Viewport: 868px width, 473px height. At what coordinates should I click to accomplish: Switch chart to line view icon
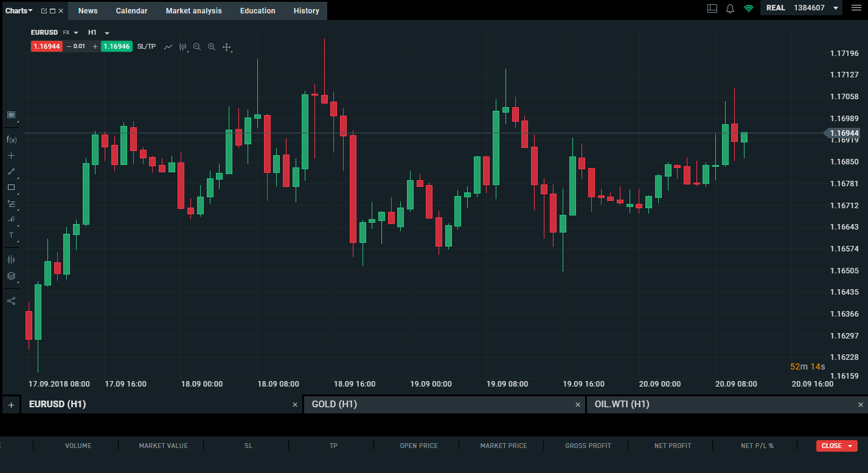(168, 47)
